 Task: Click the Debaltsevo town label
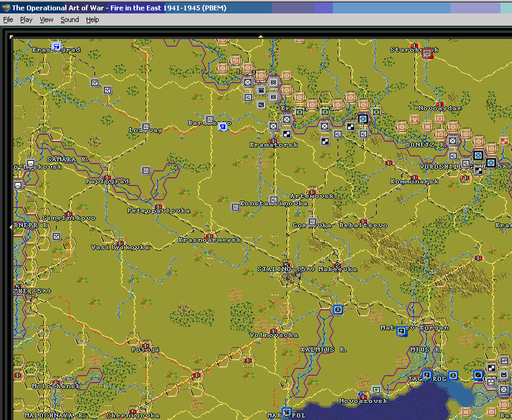pos(363,226)
